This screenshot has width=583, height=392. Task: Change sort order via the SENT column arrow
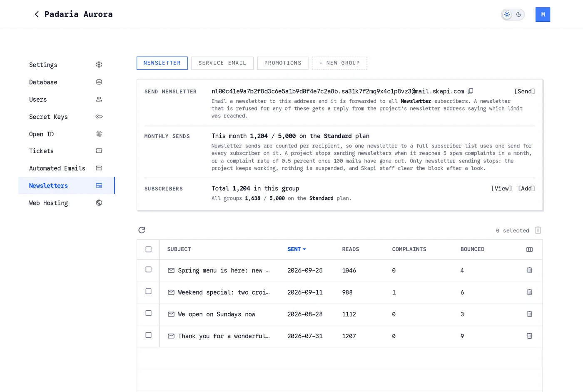point(304,250)
